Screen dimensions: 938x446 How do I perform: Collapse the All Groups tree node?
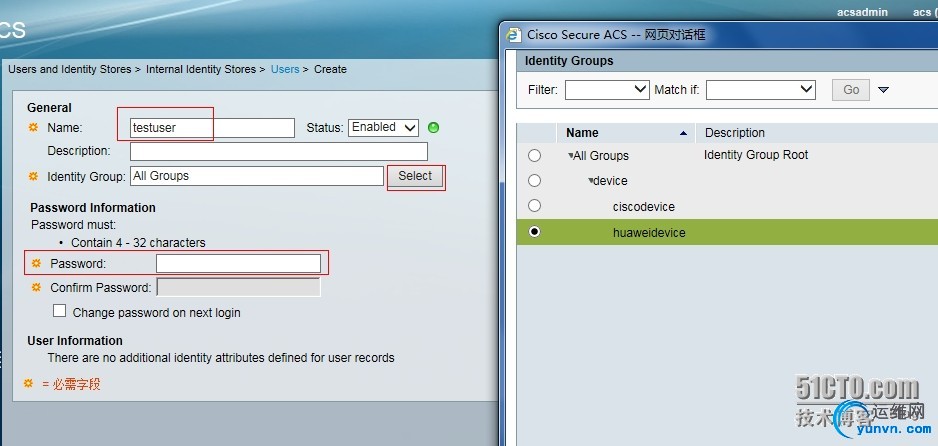pyautogui.click(x=571, y=155)
